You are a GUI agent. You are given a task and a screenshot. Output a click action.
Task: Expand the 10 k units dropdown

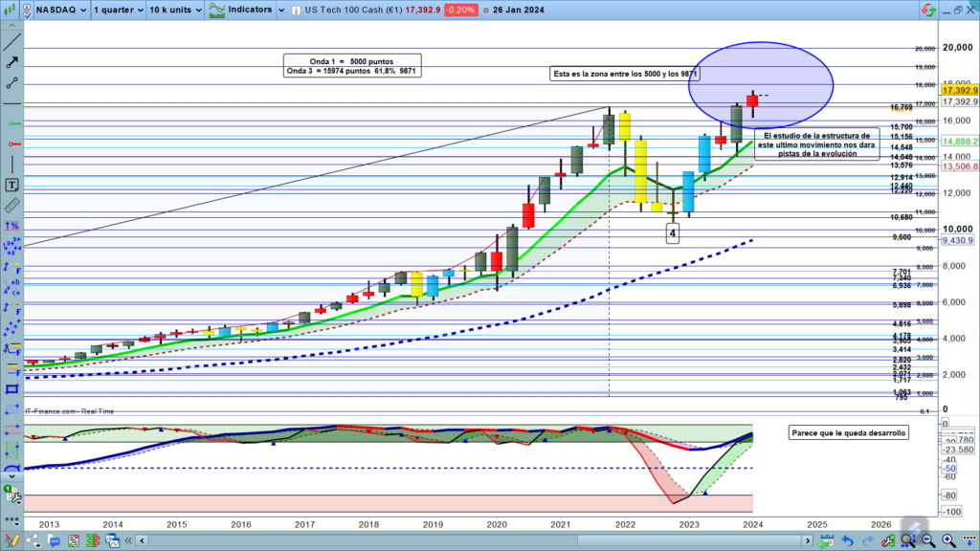[x=175, y=10]
